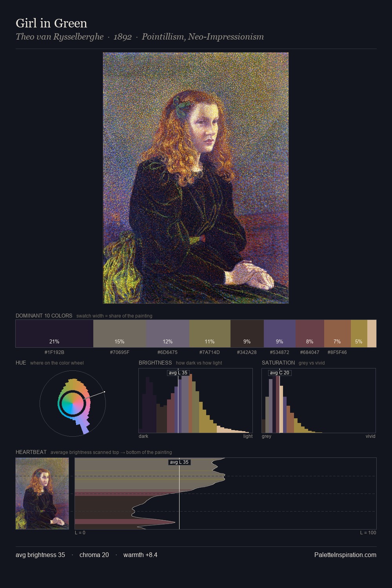The height and width of the screenshot is (588, 392).
Task: Click the "avg C 20" marker label
Action: coord(279,373)
